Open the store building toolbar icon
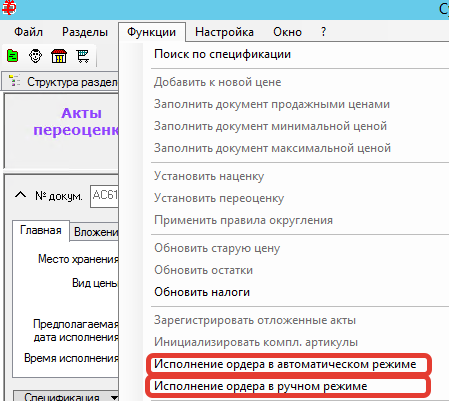This screenshot has height=402, width=452. click(x=59, y=56)
